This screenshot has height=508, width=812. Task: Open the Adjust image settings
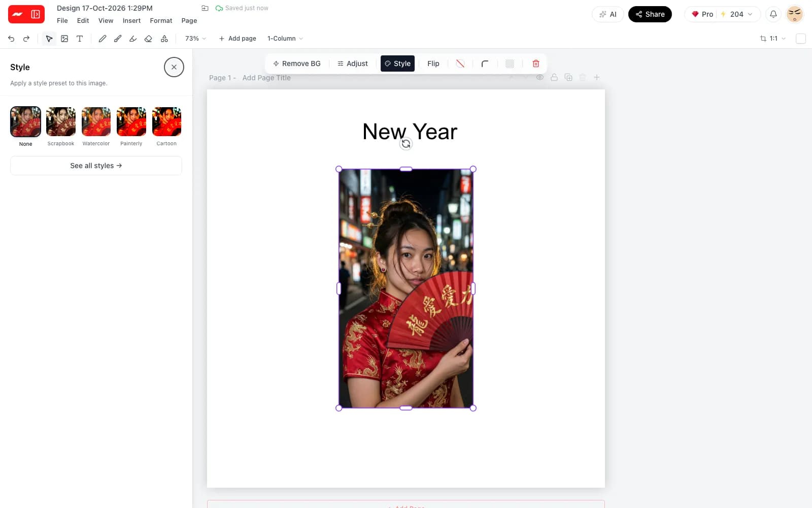click(x=353, y=63)
